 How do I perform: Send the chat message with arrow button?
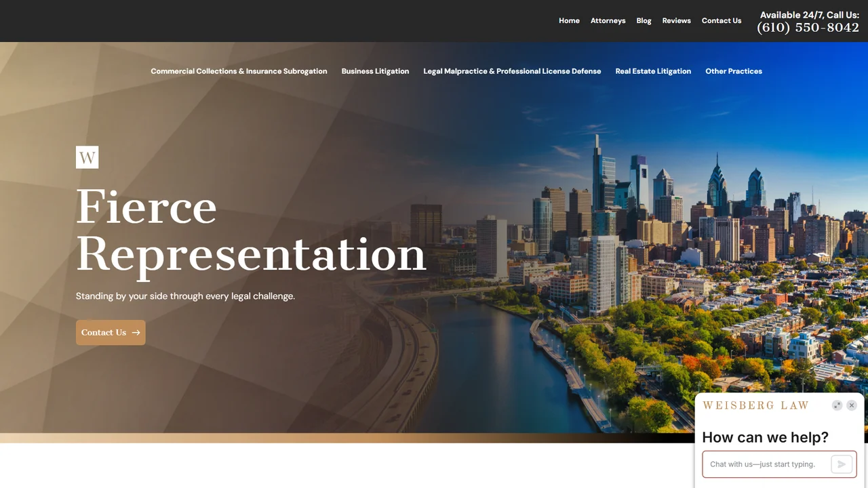coord(842,464)
